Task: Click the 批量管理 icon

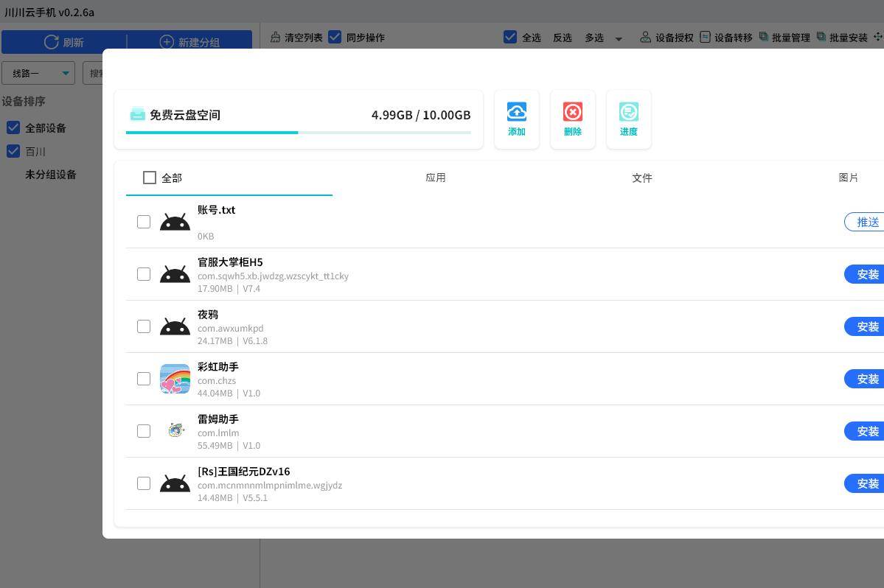Action: 763,37
